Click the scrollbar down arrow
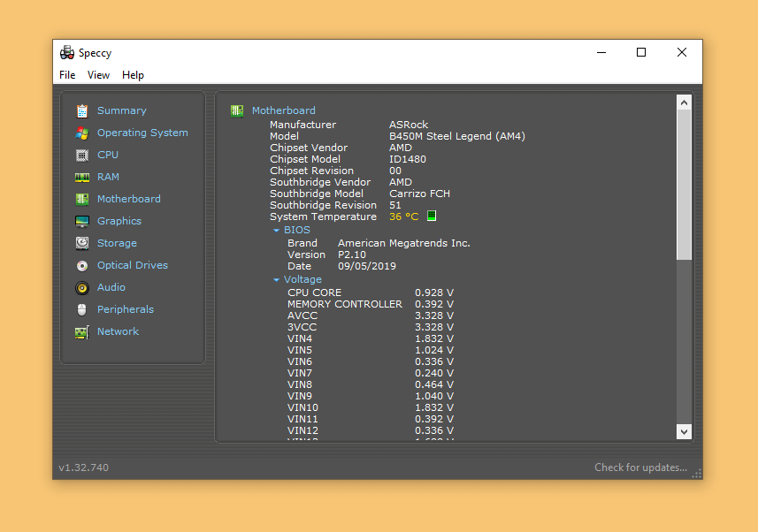This screenshot has height=532, width=758. pyautogui.click(x=684, y=432)
